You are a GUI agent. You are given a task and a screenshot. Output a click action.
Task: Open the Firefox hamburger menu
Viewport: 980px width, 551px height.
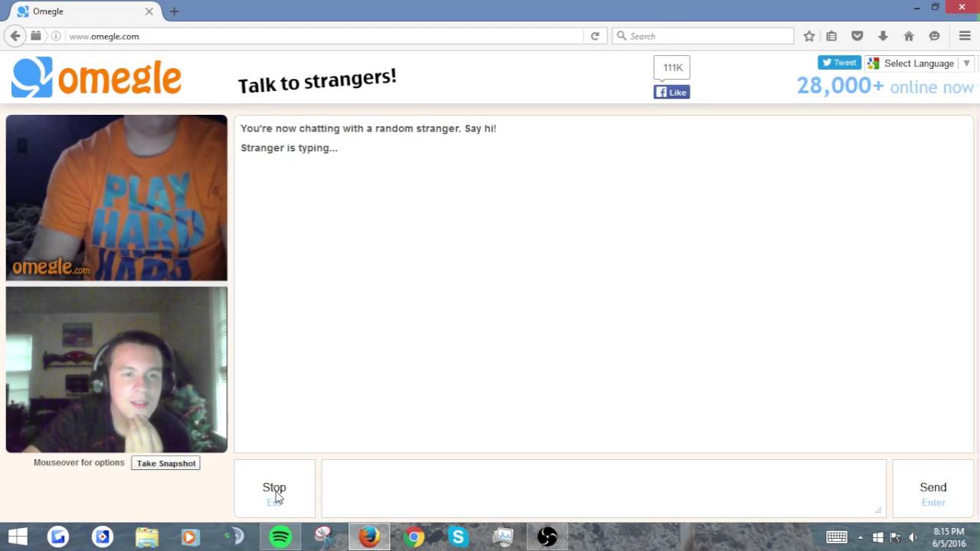pyautogui.click(x=965, y=36)
